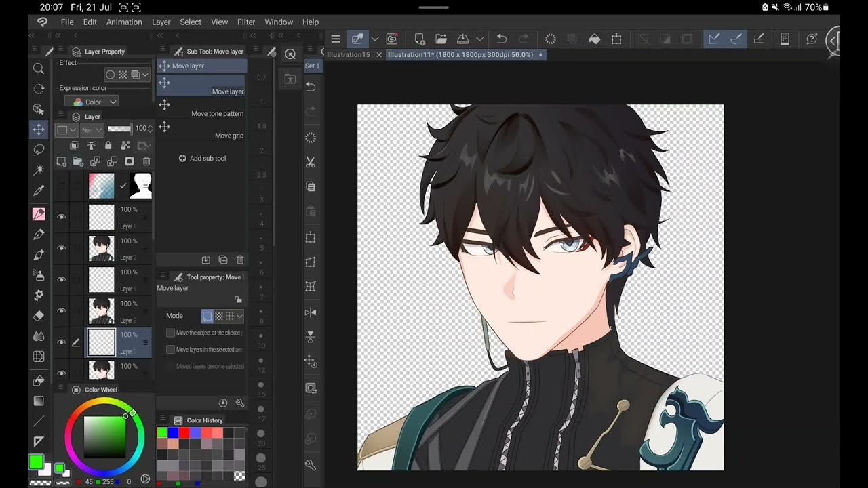Toggle visibility of the selected highlighted layer

[61, 342]
